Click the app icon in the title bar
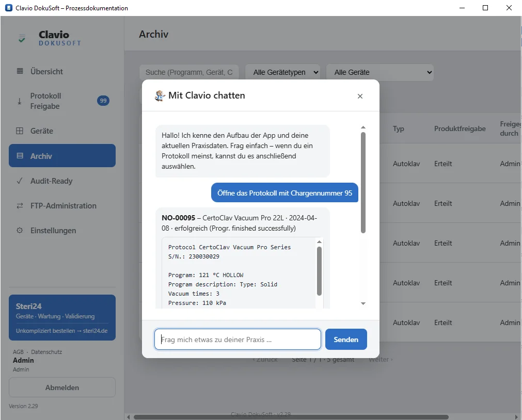Viewport: 522px width, 420px height. [9, 8]
